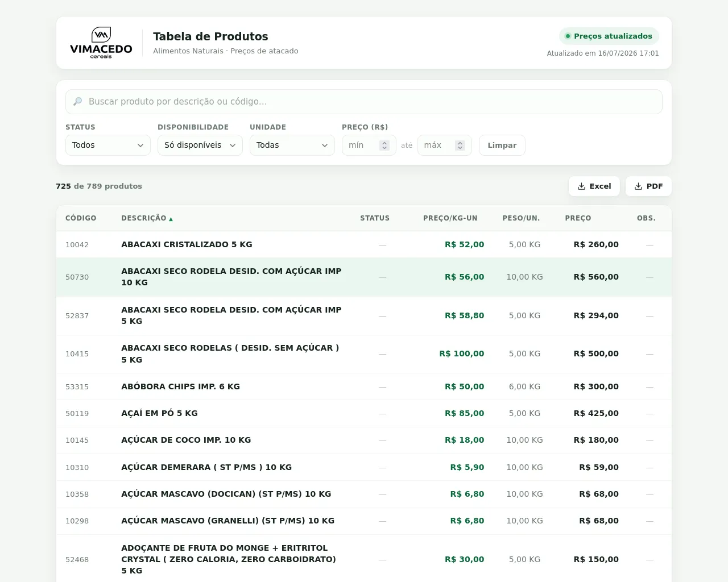This screenshot has width=728, height=582.
Task: Click the download icon in PDF button
Action: [x=638, y=186]
